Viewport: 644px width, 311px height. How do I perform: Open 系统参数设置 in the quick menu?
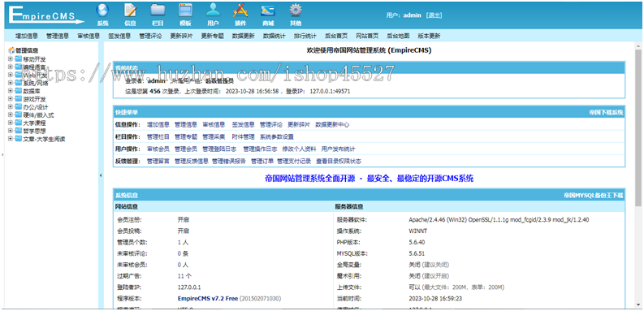click(x=277, y=136)
